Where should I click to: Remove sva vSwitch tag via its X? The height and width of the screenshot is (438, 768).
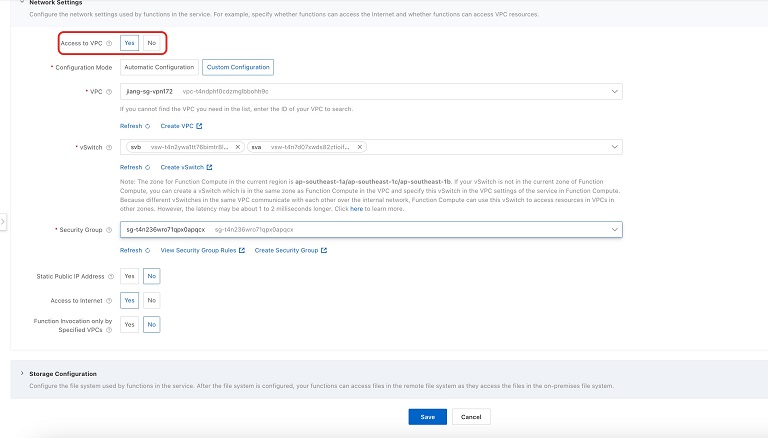(360, 147)
